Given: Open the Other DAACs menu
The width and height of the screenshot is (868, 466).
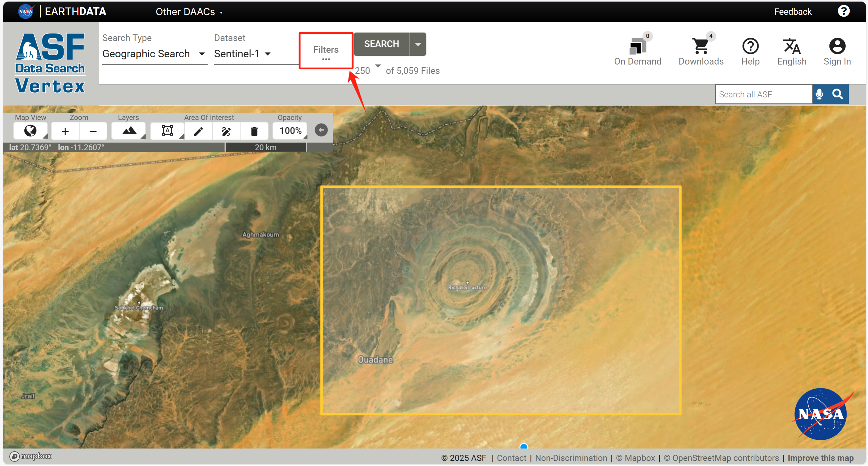Looking at the screenshot, I should tap(189, 12).
